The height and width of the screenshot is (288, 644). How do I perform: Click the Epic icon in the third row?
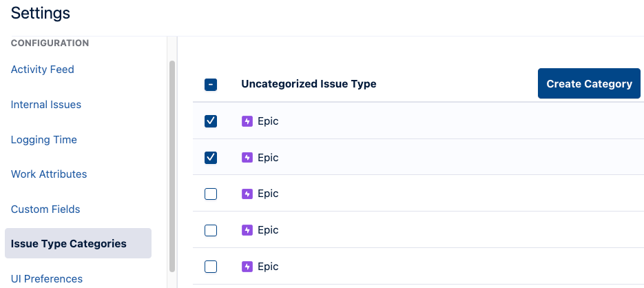point(247,194)
